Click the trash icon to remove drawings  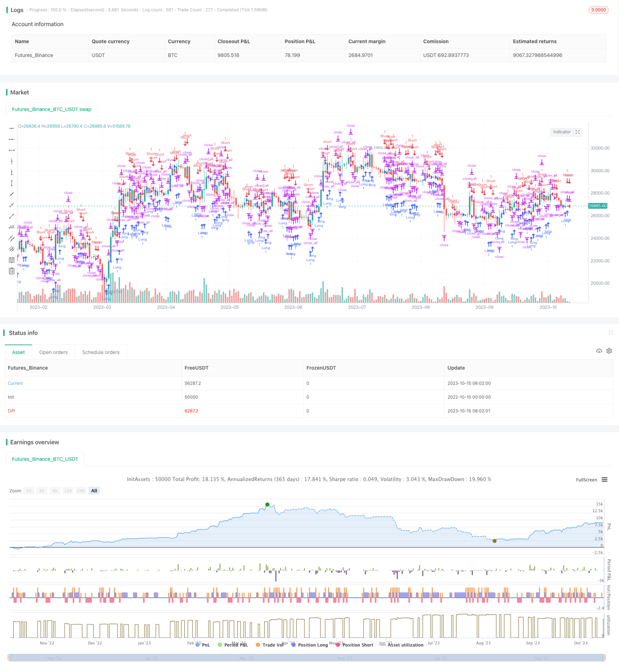[x=11, y=271]
